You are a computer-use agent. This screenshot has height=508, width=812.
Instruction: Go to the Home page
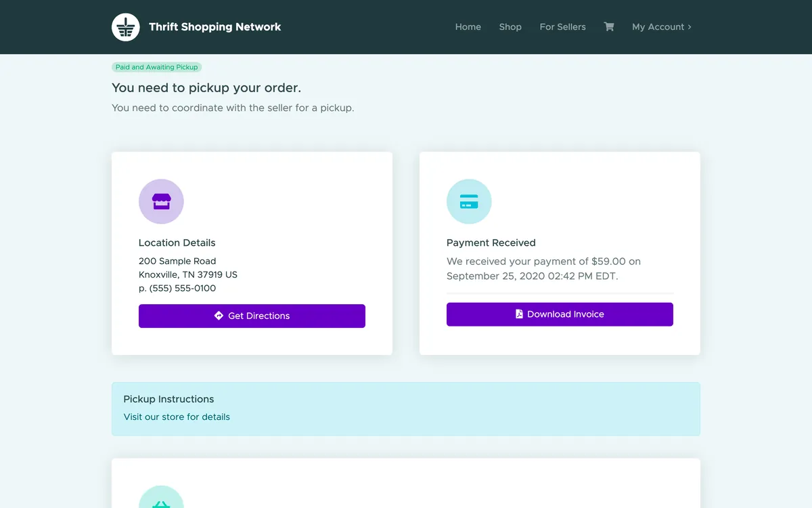tap(468, 27)
